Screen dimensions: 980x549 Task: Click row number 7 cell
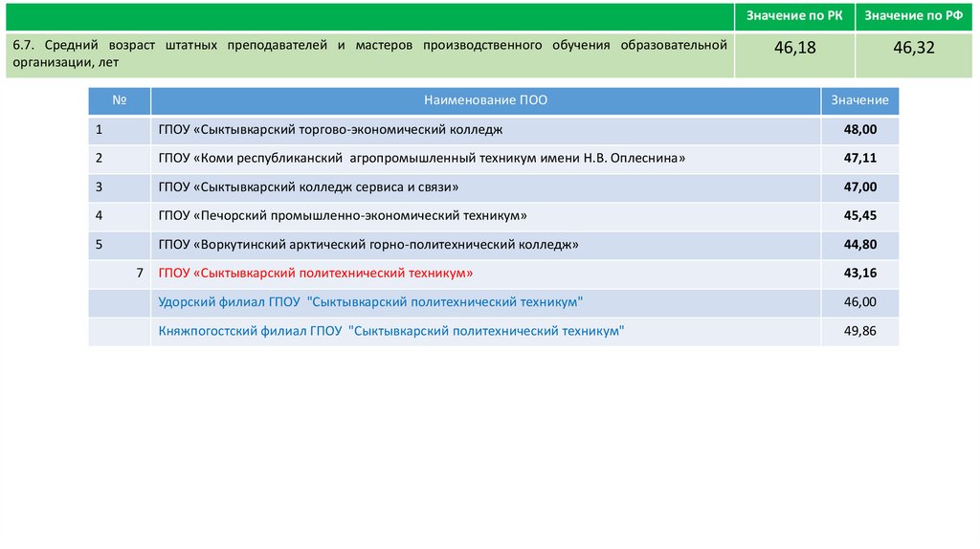pyautogui.click(x=140, y=273)
